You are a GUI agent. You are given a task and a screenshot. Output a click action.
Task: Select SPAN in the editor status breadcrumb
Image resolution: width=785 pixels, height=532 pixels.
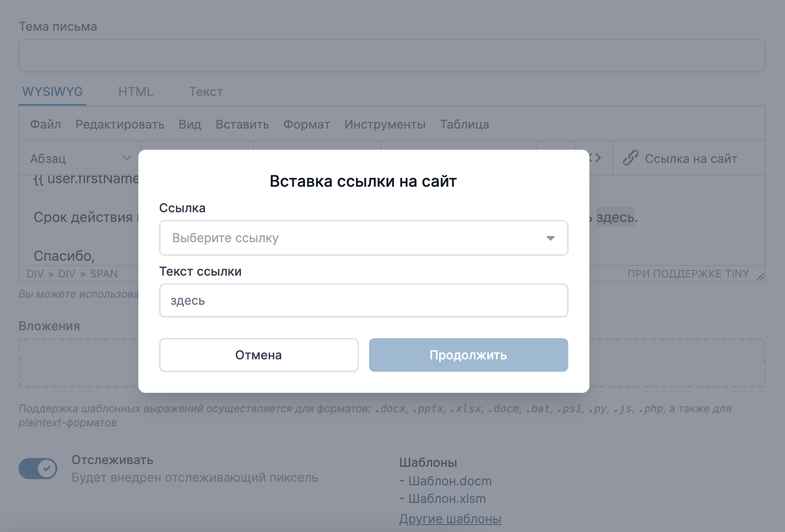tap(104, 273)
